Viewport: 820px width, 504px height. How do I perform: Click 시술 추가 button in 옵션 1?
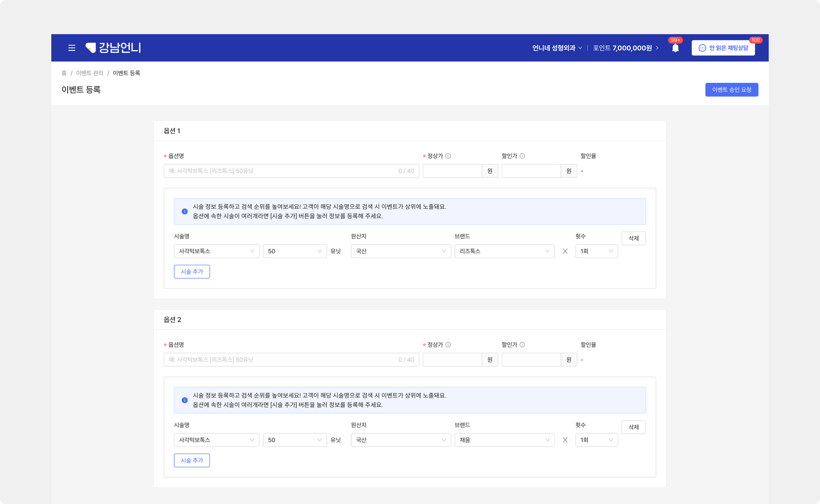[x=192, y=272]
